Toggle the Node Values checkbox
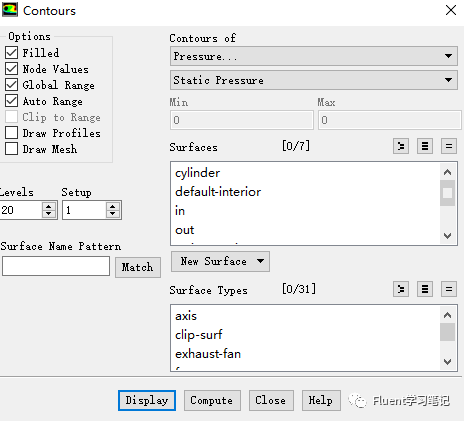464x421 pixels. tap(12, 69)
